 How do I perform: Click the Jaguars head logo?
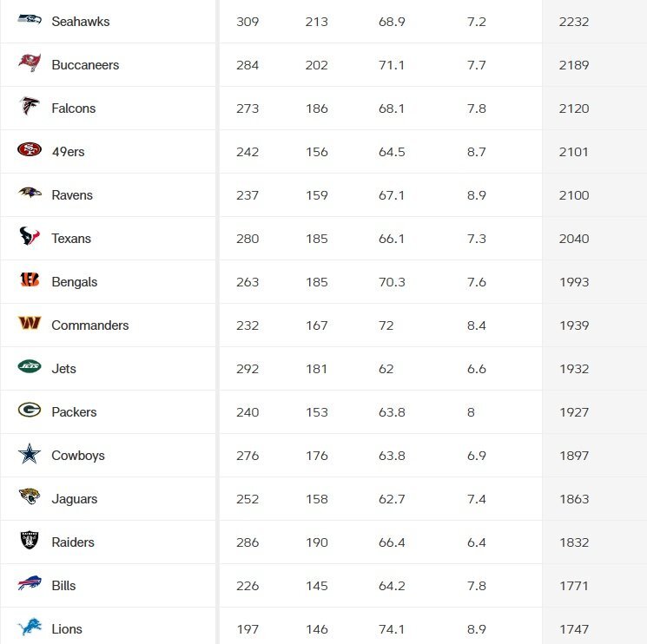point(30,496)
